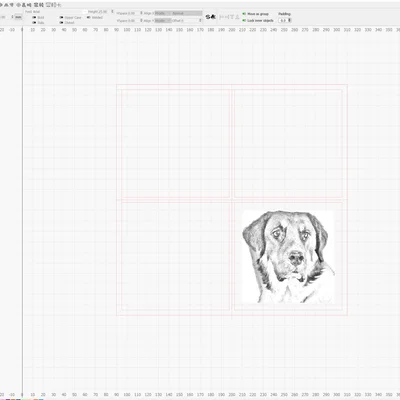Click the HSpace value field
This screenshot has height=400, width=400.
pyautogui.click(x=132, y=13)
